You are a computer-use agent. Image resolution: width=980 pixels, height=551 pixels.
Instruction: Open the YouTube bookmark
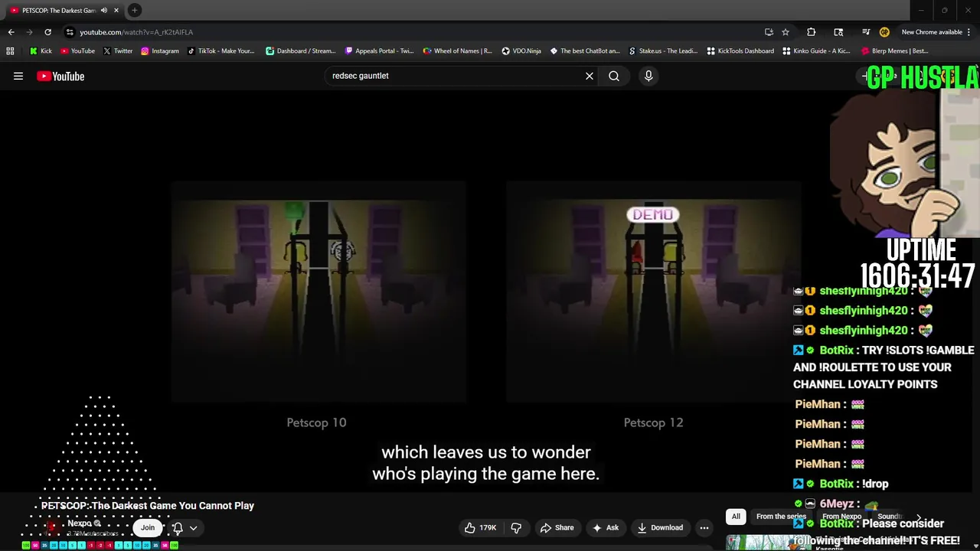coord(77,51)
